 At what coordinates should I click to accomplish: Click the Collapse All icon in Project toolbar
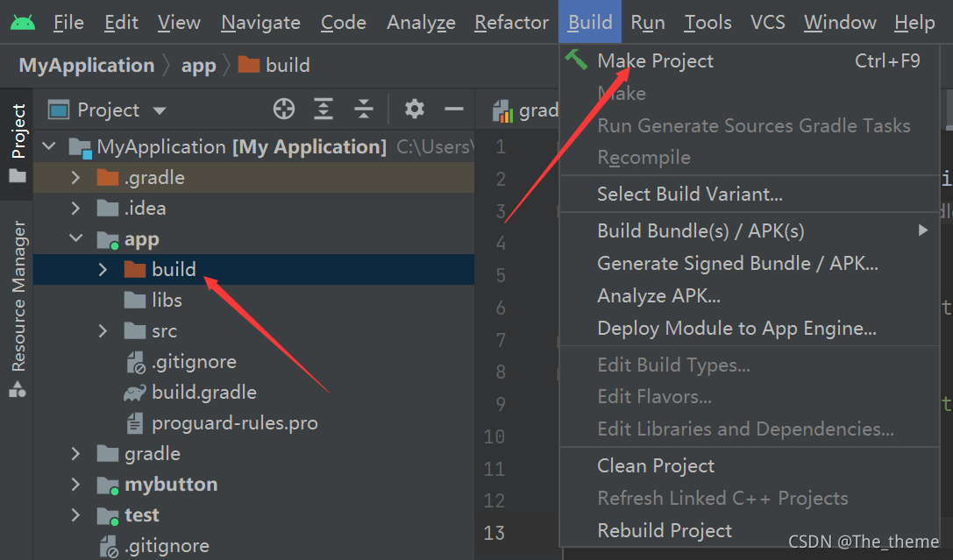pos(364,110)
